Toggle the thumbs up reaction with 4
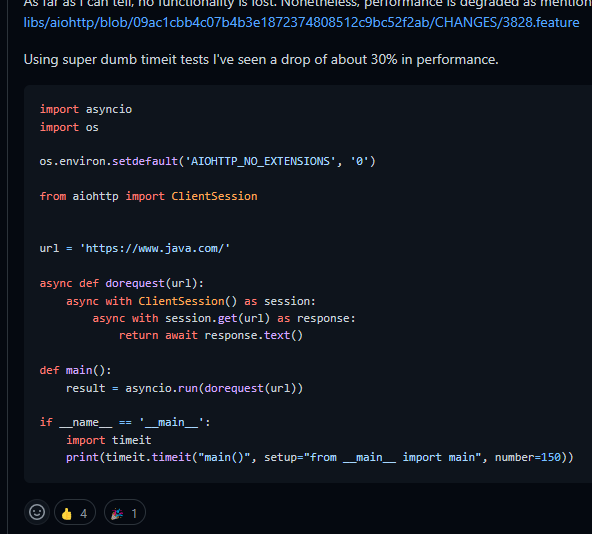 (75, 513)
